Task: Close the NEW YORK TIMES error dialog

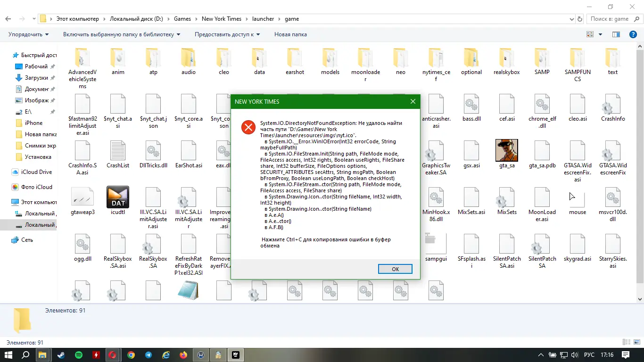Action: click(413, 101)
